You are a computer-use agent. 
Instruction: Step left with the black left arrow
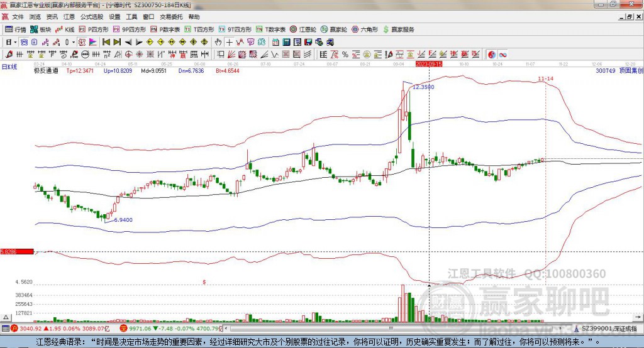click(128, 42)
